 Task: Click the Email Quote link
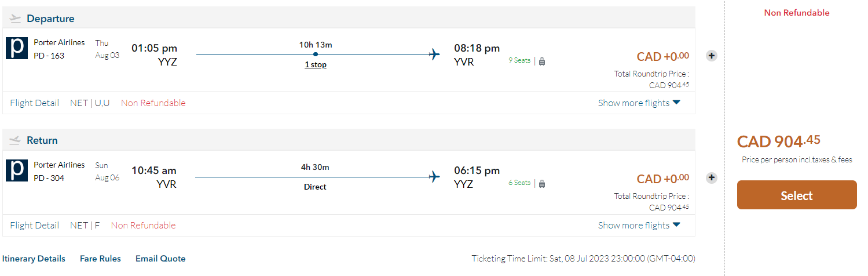160,259
